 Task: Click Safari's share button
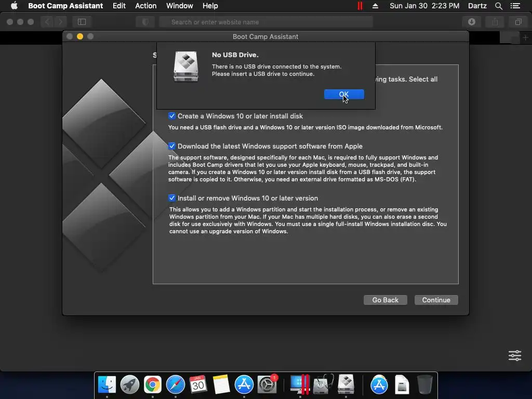point(495,22)
